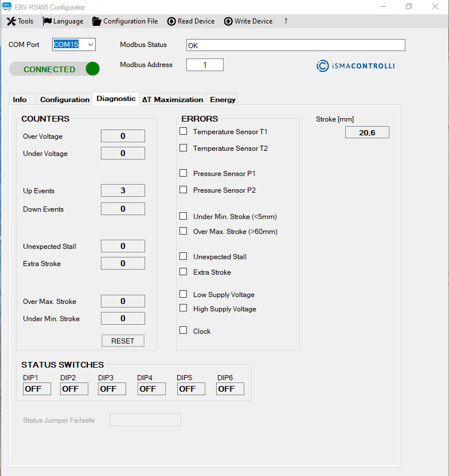Click the Language flag icon
Image resolution: width=449 pixels, height=476 pixels.
47,21
